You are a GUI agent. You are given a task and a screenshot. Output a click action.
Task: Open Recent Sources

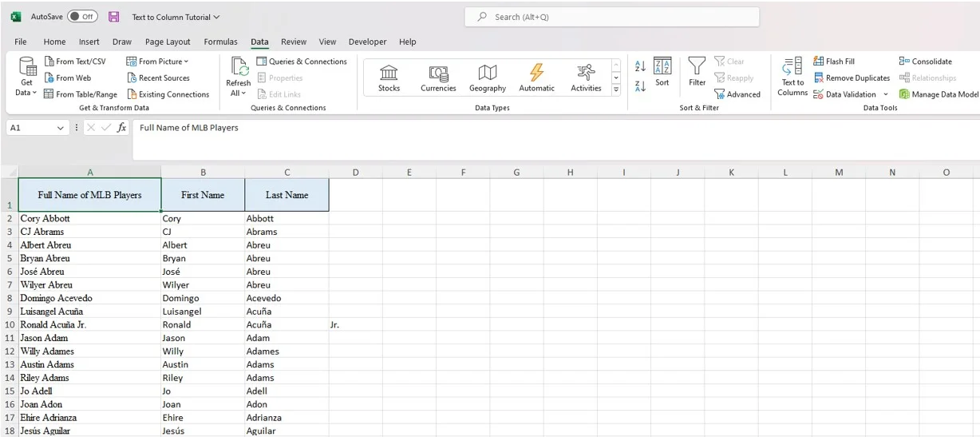pos(158,77)
